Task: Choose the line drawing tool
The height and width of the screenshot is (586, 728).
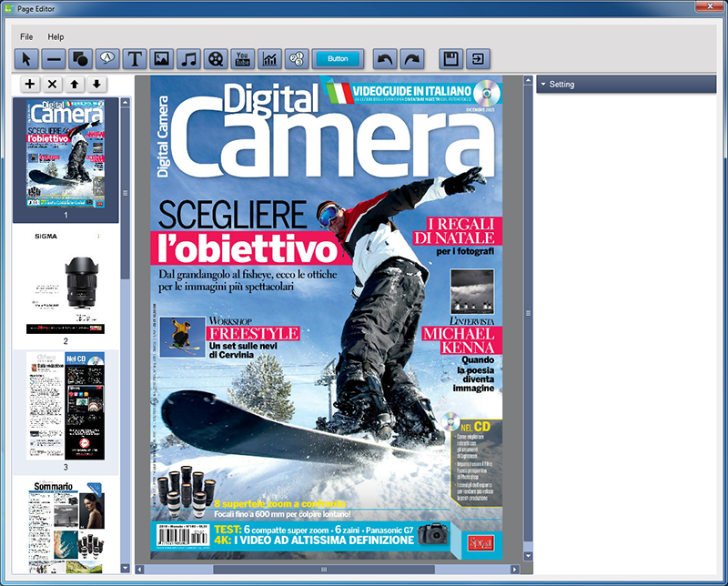Action: coord(54,59)
